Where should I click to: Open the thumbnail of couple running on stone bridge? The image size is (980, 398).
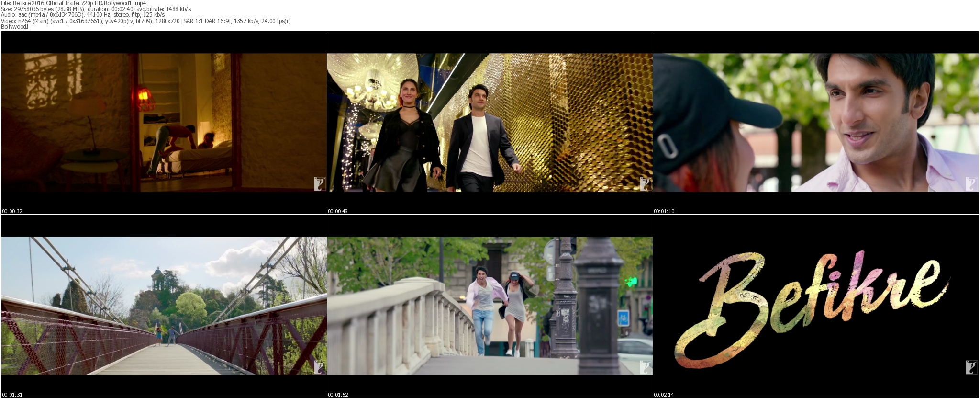click(490, 306)
